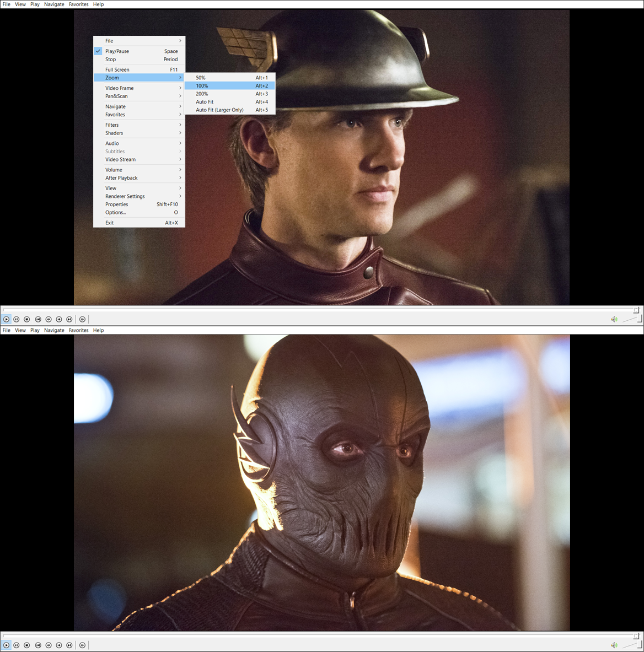Click Frame-step button in bottom player toolbar
The image size is (644, 652).
(x=82, y=645)
